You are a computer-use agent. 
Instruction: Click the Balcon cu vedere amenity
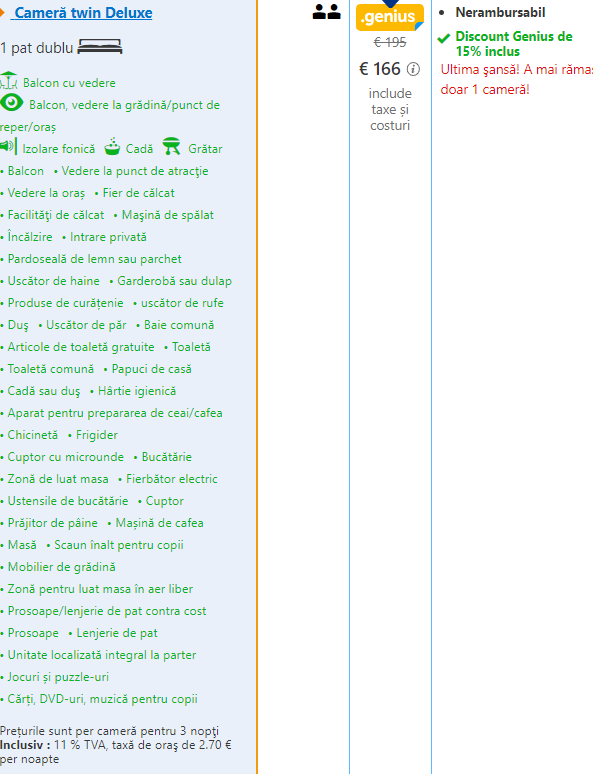(69, 83)
